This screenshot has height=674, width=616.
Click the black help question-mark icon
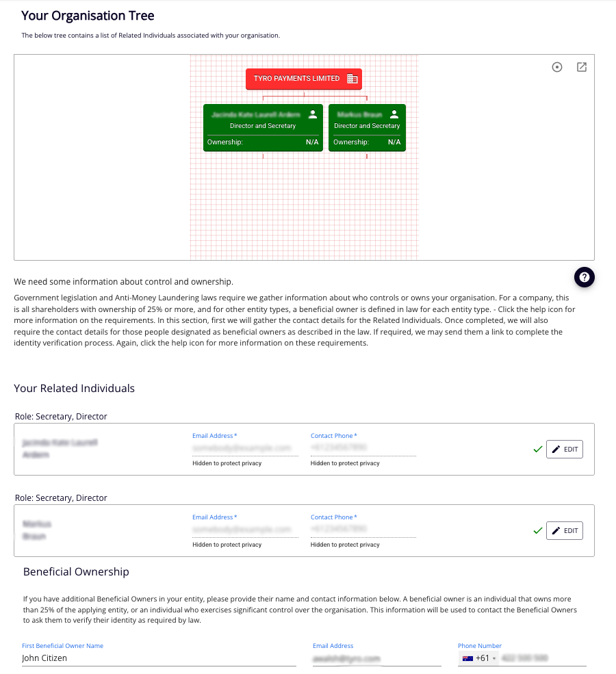(585, 277)
